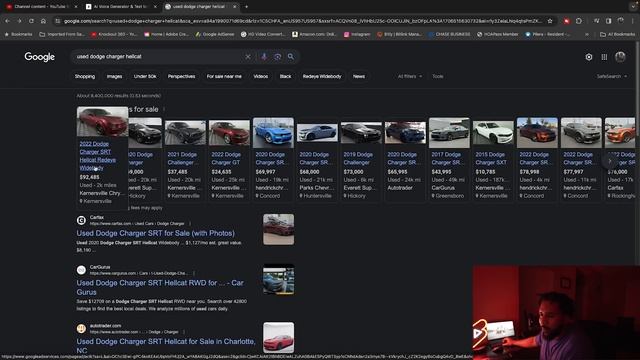Viewport: 640px width, 360px height.
Task: Open Google quick settings gear
Action: coord(589,57)
